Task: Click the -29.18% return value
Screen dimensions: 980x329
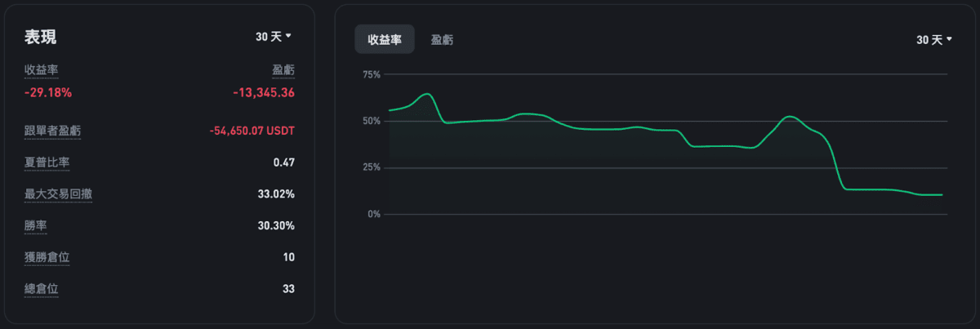Action: click(48, 92)
